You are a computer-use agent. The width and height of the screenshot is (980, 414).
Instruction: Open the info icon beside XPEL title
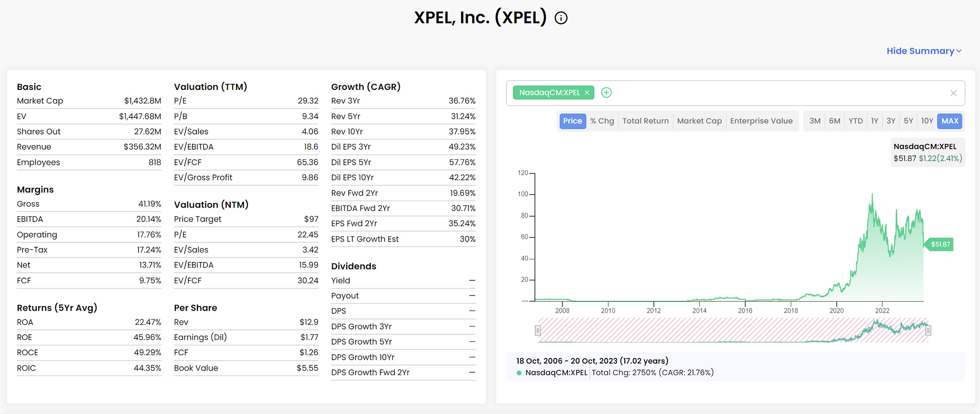coord(561,18)
